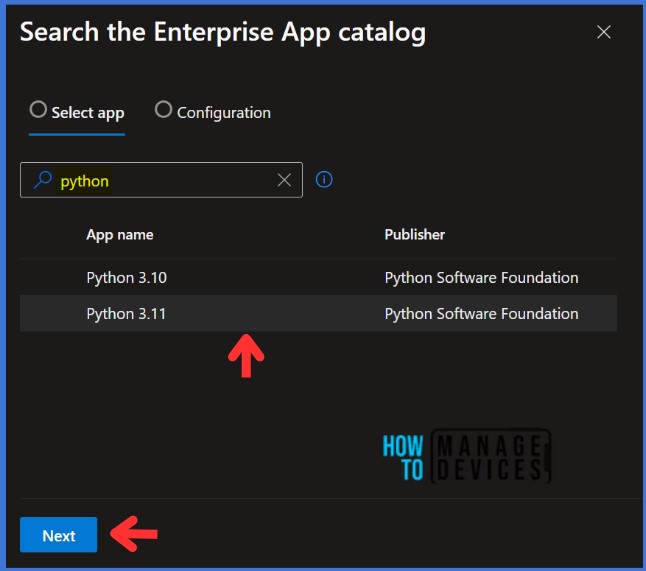Close the Enterprise App catalog panel

tap(604, 32)
